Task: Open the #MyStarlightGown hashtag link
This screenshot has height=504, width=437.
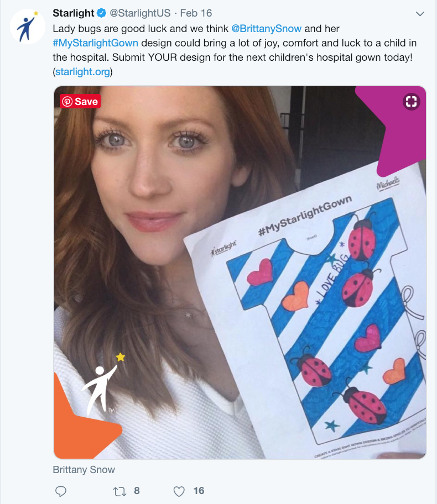Action: point(95,43)
